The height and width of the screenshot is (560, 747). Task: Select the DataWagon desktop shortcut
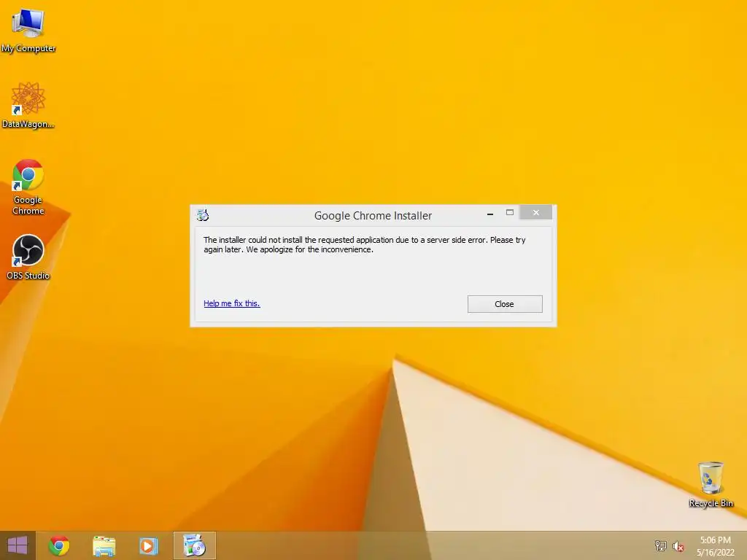pos(28,105)
